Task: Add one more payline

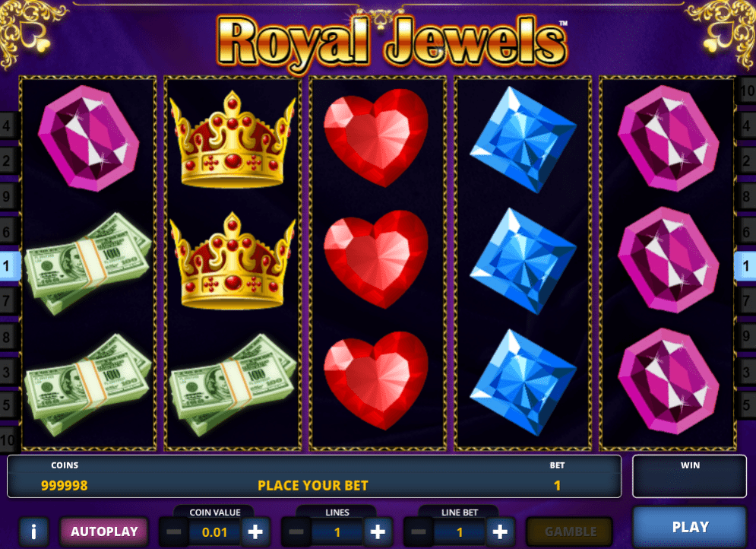Action: tap(378, 532)
